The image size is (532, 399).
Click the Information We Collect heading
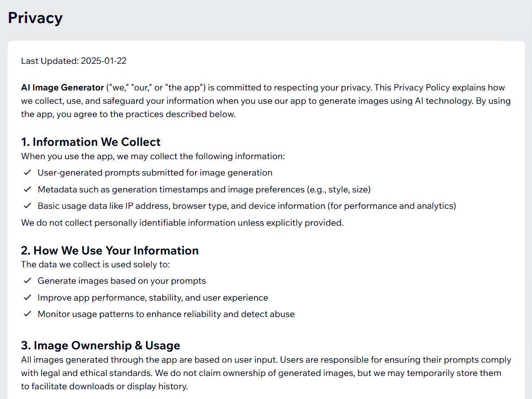pos(91,142)
